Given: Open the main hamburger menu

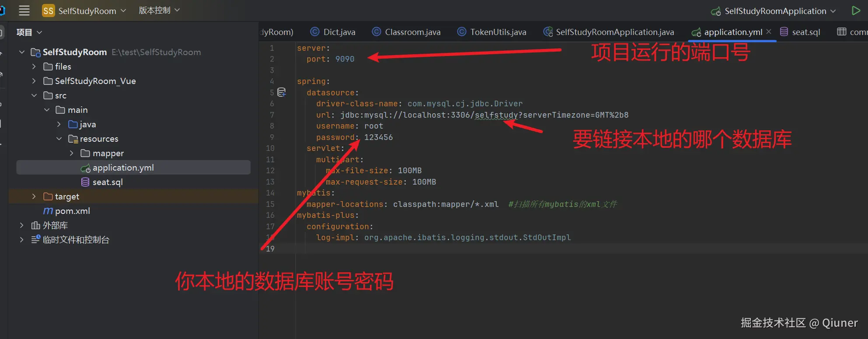Looking at the screenshot, I should 24,10.
